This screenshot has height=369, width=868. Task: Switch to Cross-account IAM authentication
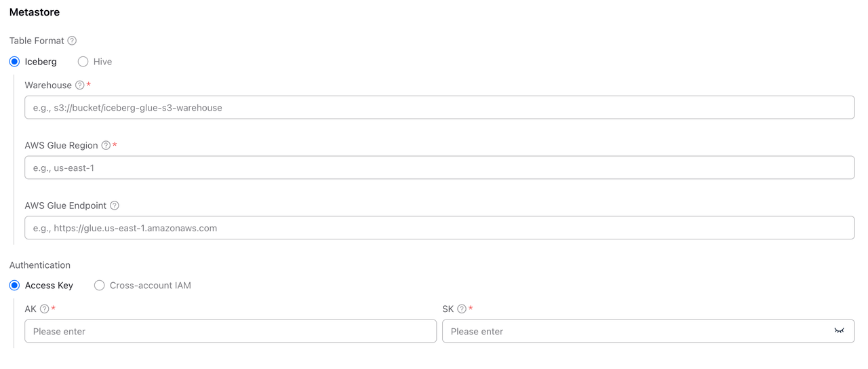(x=100, y=286)
